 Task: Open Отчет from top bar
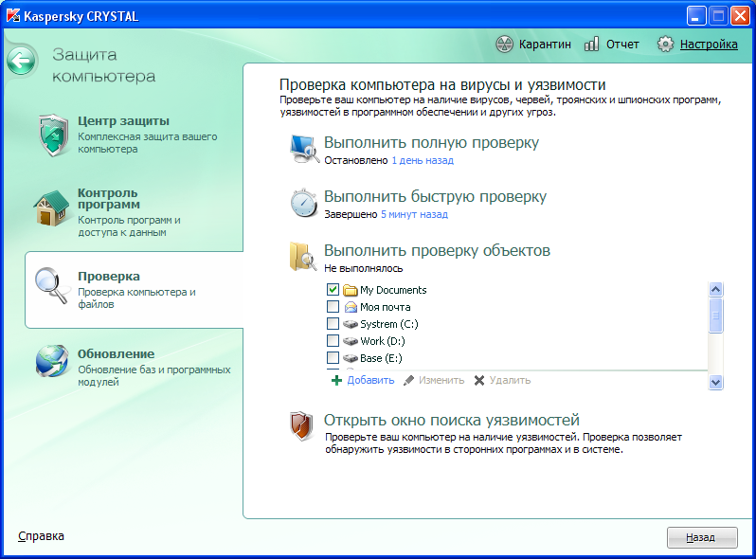tap(622, 45)
